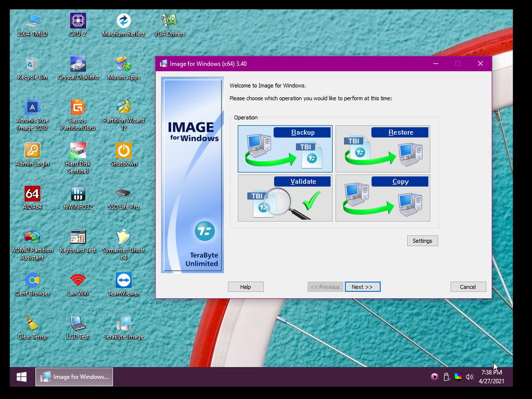Select the Restore operation tile
The image size is (532, 399).
point(383,149)
